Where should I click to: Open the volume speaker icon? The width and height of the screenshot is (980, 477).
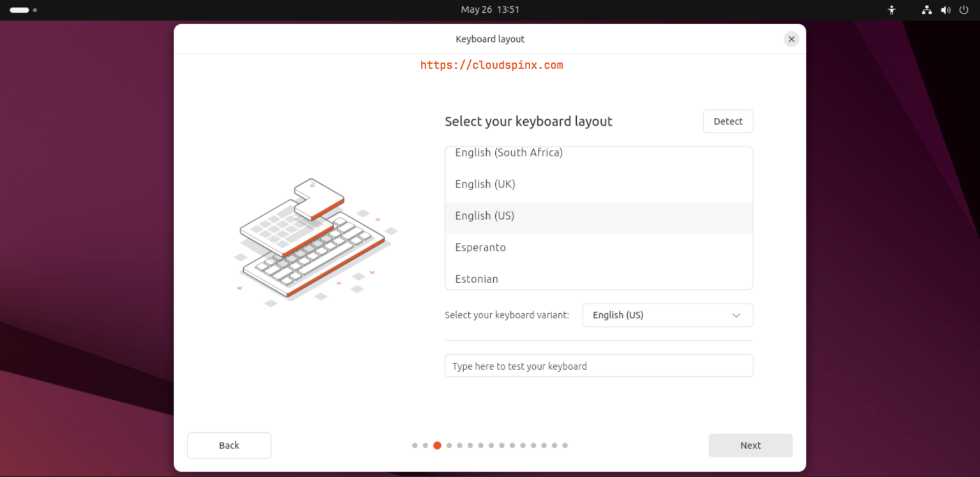coord(946,10)
